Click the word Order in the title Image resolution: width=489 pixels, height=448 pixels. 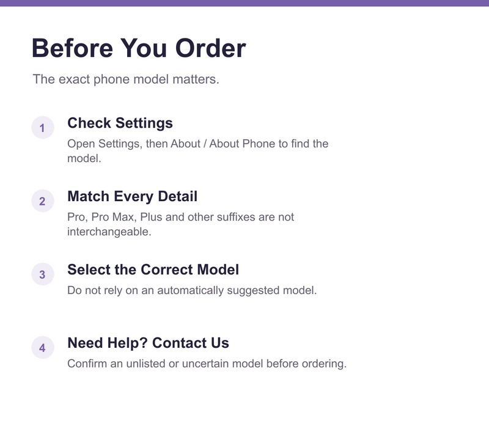(x=210, y=48)
